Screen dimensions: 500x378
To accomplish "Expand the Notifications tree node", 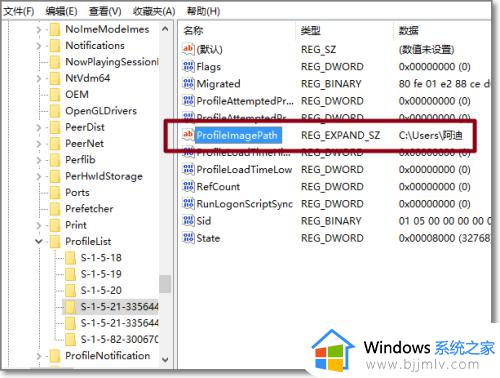I will pos(39,46).
